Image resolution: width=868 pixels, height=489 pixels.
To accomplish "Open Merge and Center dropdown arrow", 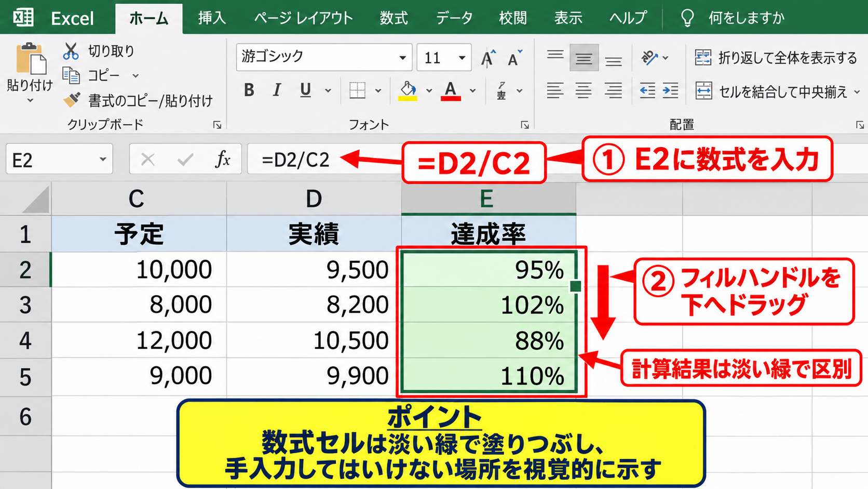I will pyautogui.click(x=857, y=92).
